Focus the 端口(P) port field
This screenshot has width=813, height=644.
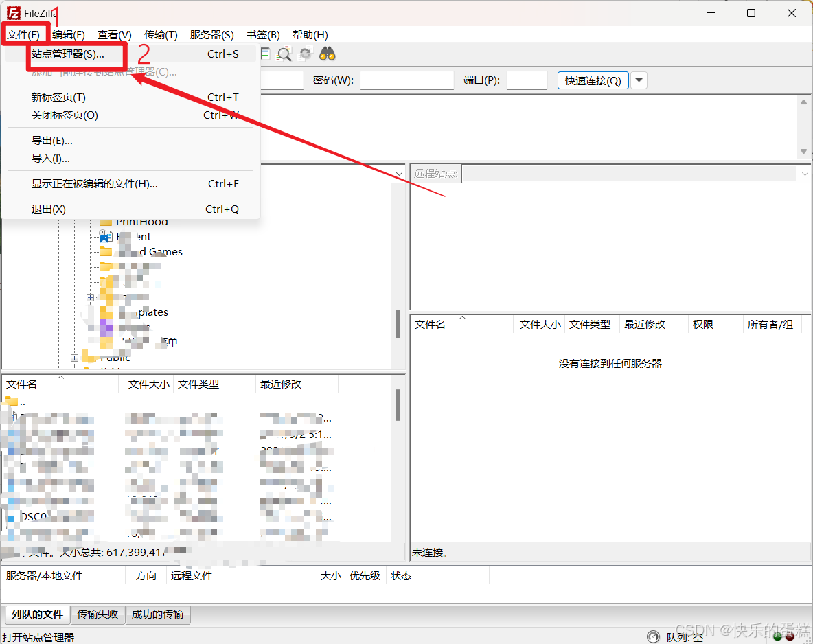click(x=527, y=80)
